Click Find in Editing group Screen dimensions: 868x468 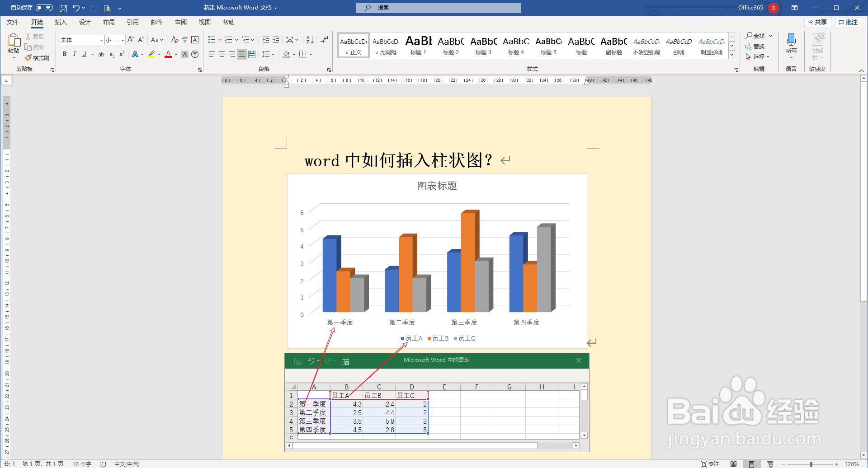pyautogui.click(x=759, y=36)
